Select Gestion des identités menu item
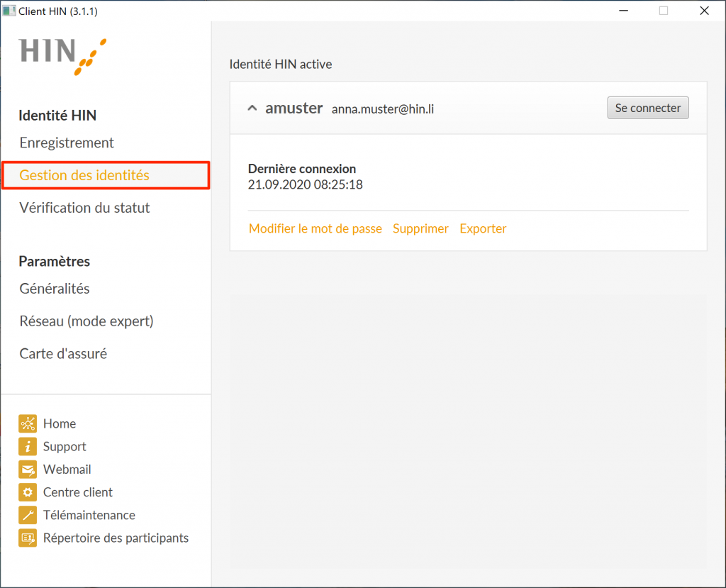Image resolution: width=726 pixels, height=588 pixels. 106,175
